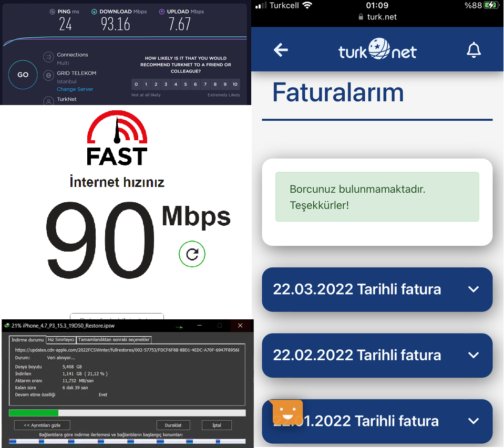Viewport: 504px width, 448px height.
Task: Click the connection segments progress bar
Action: tap(127, 442)
